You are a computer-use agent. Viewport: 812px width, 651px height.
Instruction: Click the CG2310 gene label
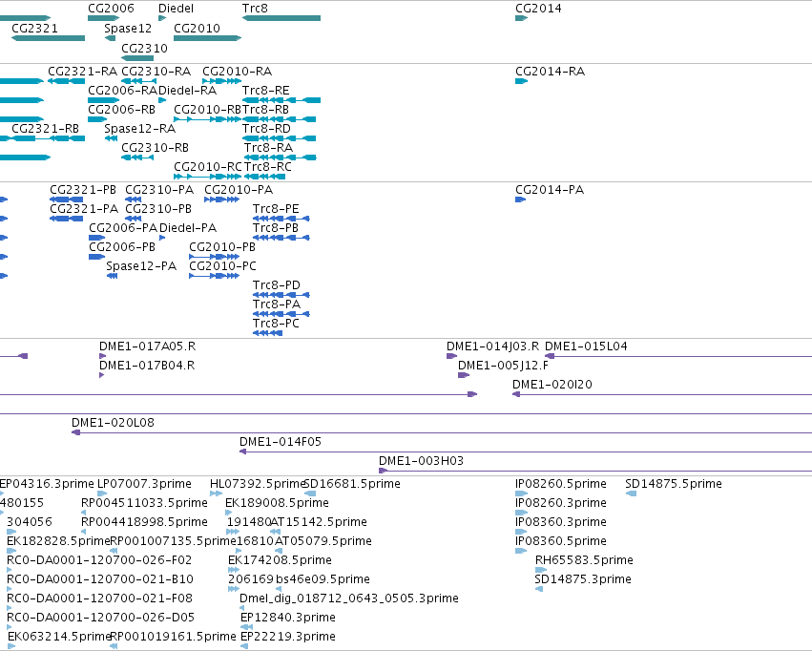point(144,48)
